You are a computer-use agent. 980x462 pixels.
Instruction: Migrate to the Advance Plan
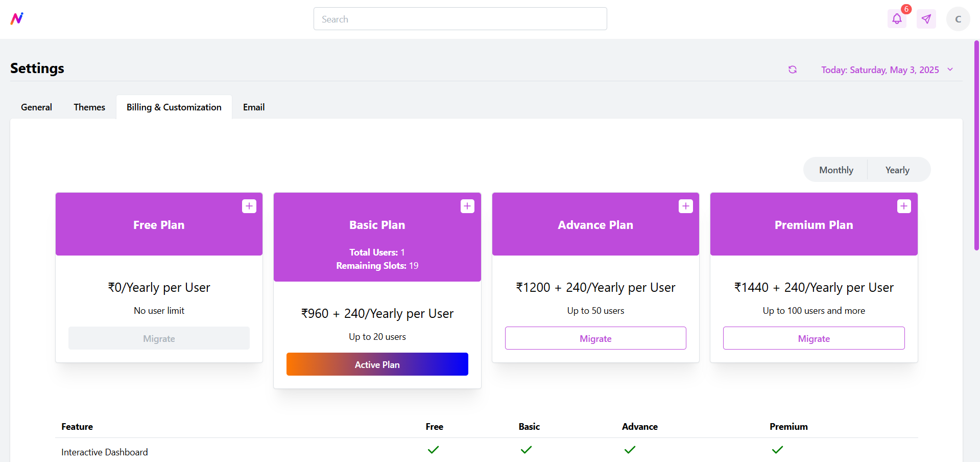[x=595, y=338]
